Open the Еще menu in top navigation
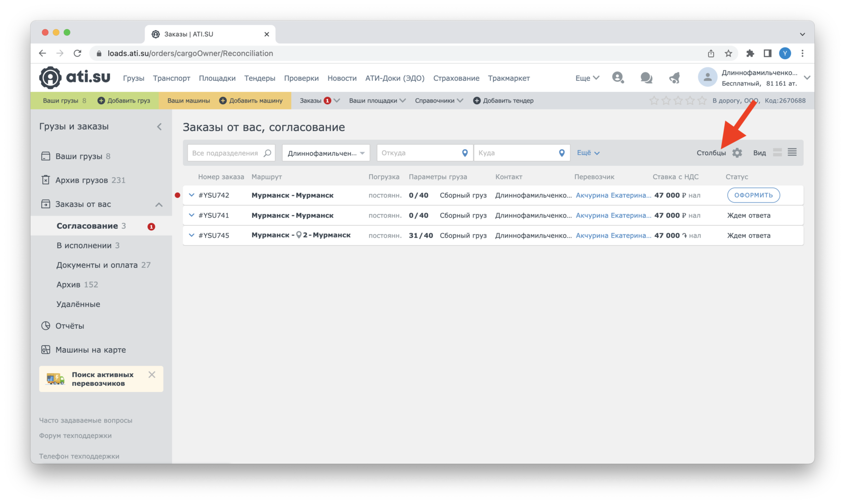The image size is (845, 504). coord(587,78)
